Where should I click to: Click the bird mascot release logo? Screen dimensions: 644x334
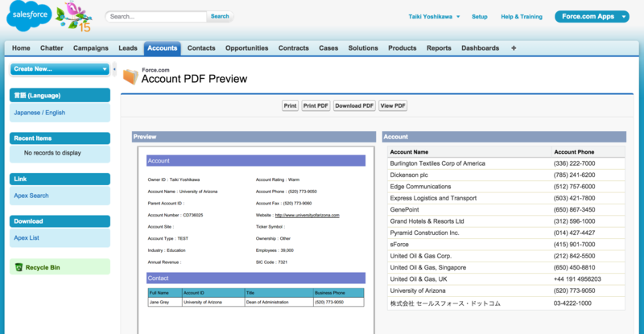pyautogui.click(x=74, y=16)
